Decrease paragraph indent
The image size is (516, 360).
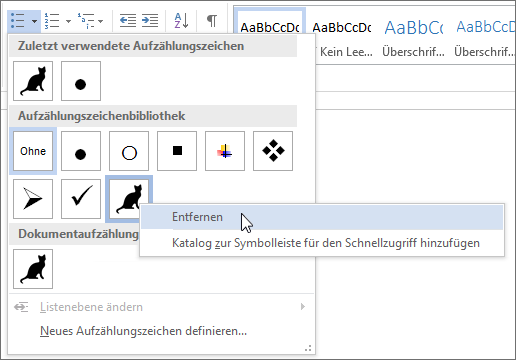point(128,21)
